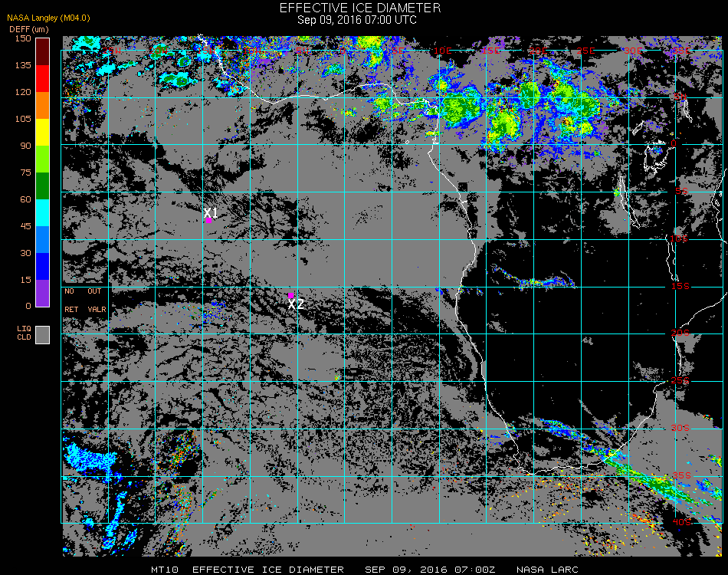This screenshot has width=728, height=575.
Task: Click the 30E longitude label
Action: coord(633,51)
